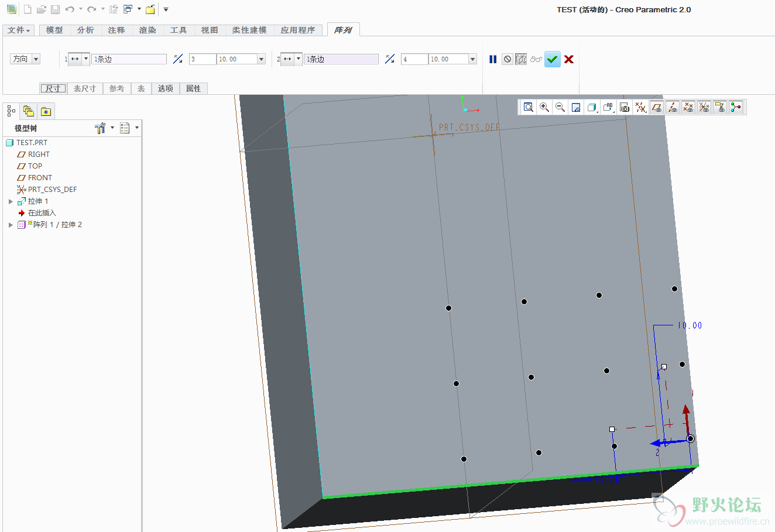The image size is (775, 532).
Task: Toggle spin center display
Action: point(736,107)
